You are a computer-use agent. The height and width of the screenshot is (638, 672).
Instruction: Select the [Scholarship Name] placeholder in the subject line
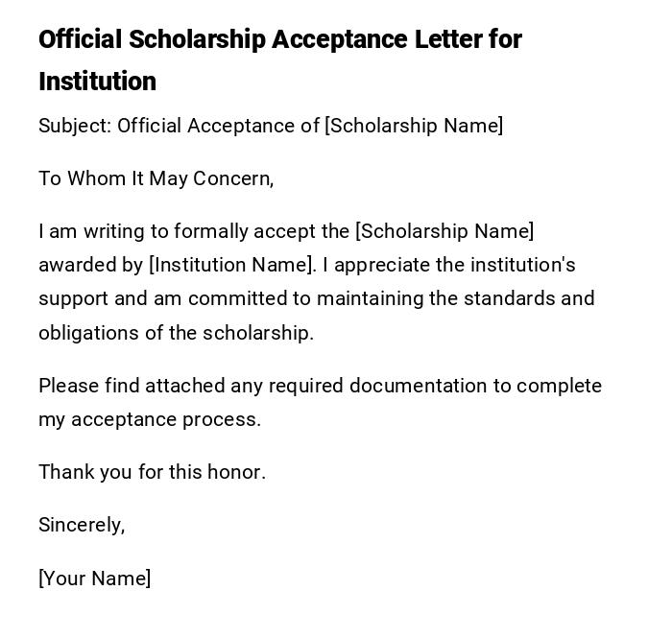pyautogui.click(x=414, y=126)
